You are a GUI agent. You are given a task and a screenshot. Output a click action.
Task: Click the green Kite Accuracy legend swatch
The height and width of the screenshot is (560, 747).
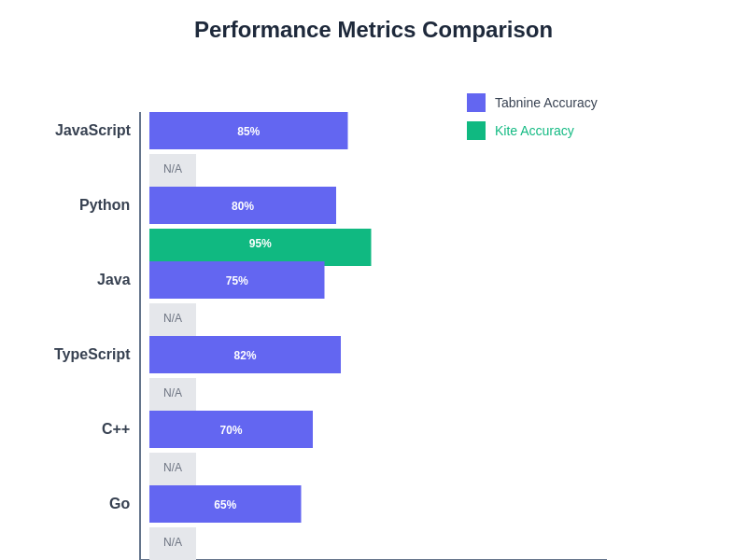coord(476,131)
